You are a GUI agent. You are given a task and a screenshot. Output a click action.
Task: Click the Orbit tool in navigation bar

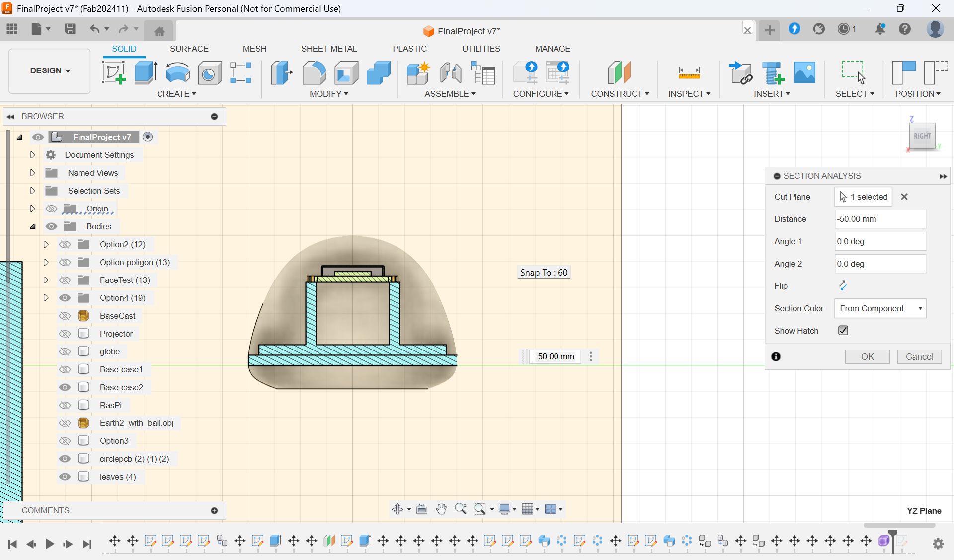[x=397, y=509]
